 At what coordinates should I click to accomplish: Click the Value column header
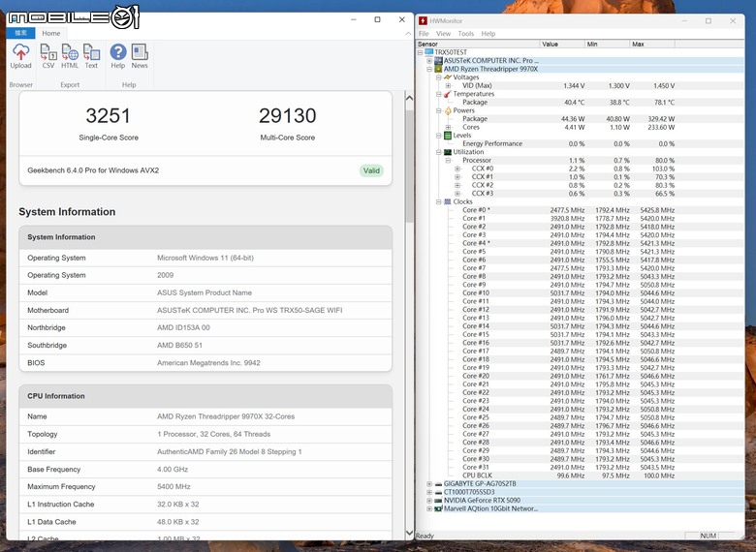563,44
